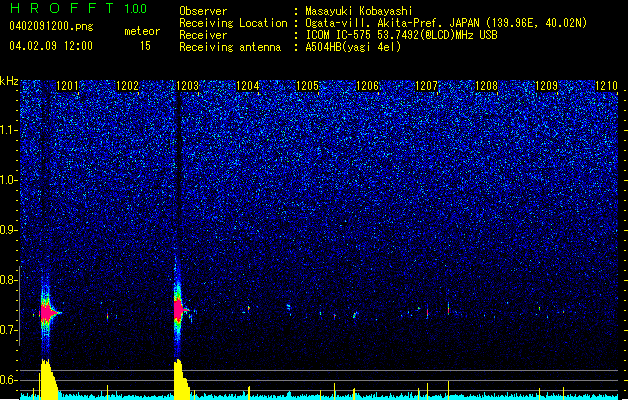
Task: Select the file name 0402091200.png
Action: 51,26
